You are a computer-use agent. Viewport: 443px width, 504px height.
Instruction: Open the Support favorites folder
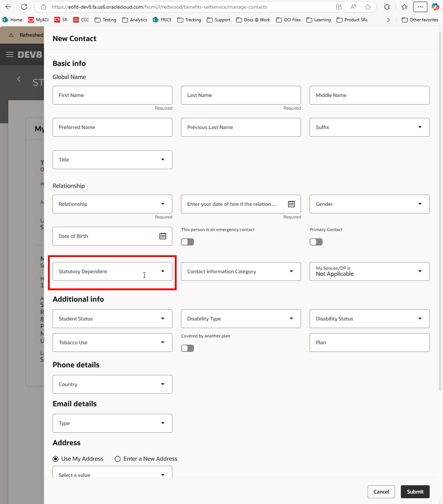tap(218, 20)
